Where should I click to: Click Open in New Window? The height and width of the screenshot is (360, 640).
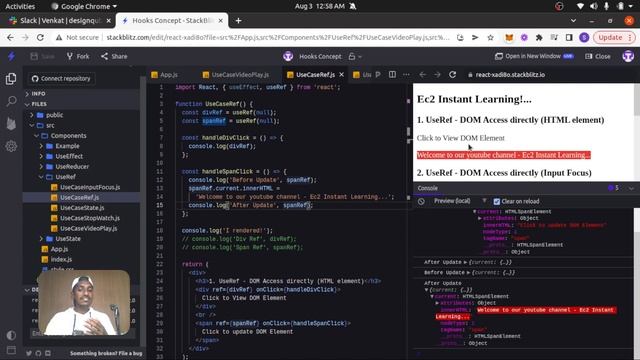click(534, 56)
